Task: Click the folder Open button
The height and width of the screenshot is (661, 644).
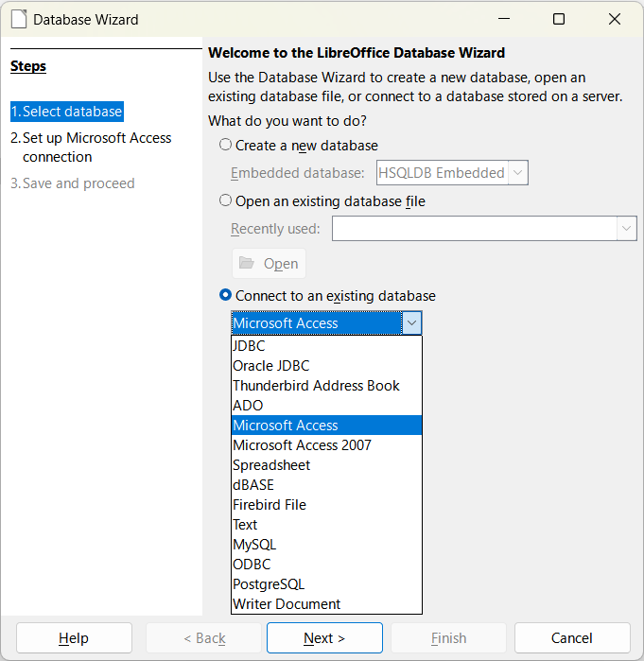Action: [x=269, y=263]
